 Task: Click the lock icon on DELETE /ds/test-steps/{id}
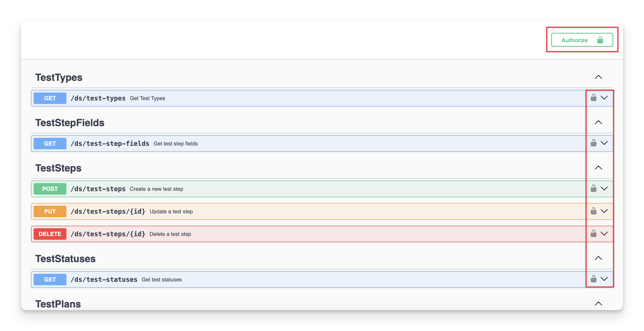(593, 234)
